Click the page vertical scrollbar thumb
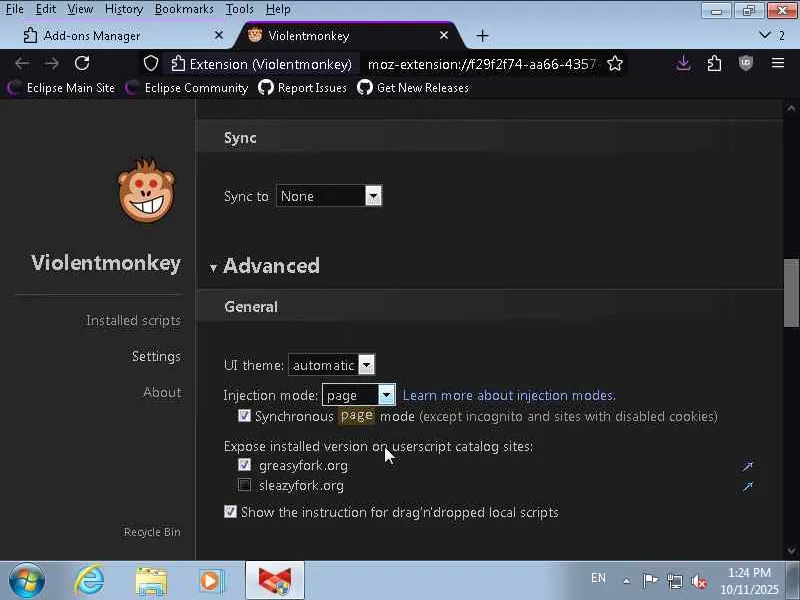Viewport: 800px width, 600px height. (791, 293)
